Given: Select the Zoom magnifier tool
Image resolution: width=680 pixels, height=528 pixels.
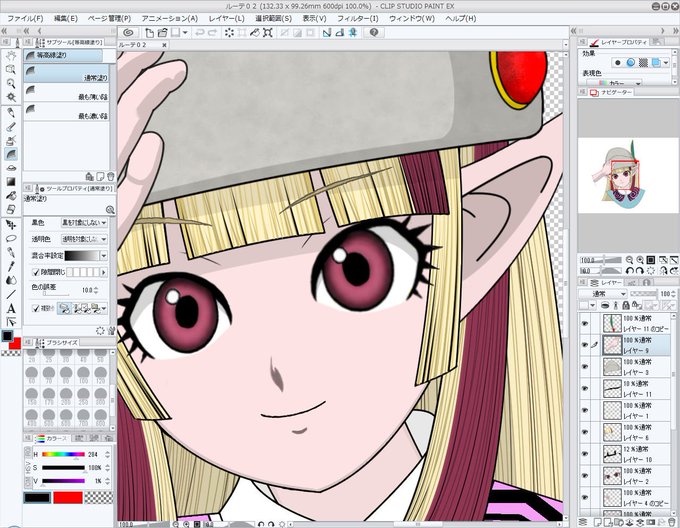Looking at the screenshot, I should 11,83.
